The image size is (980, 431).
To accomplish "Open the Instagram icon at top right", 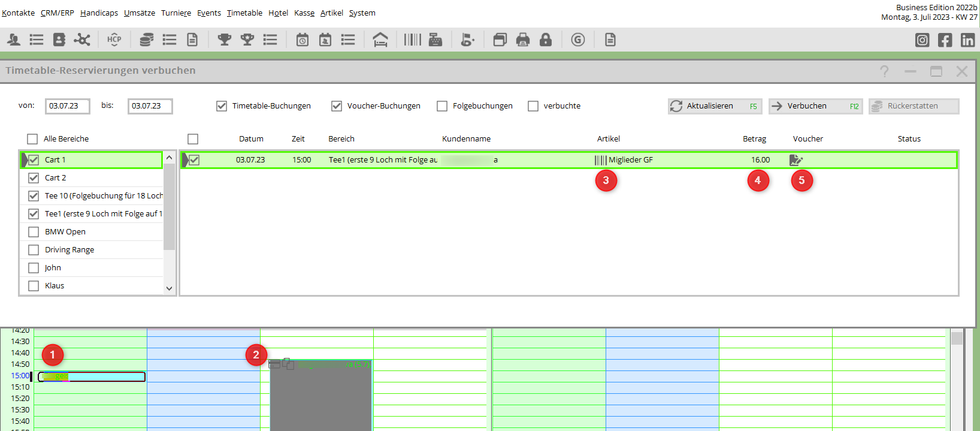I will click(922, 40).
